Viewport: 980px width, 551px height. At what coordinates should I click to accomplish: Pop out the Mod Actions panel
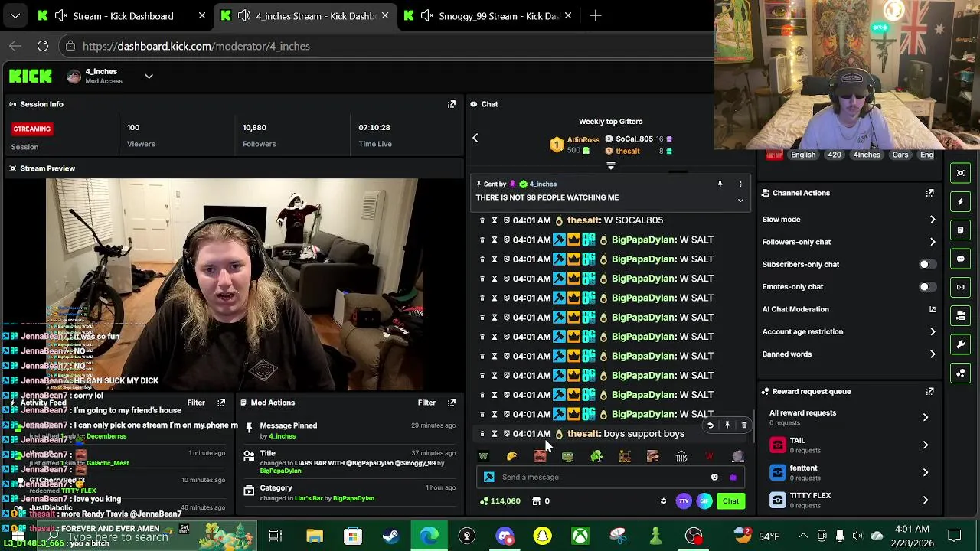click(x=451, y=403)
